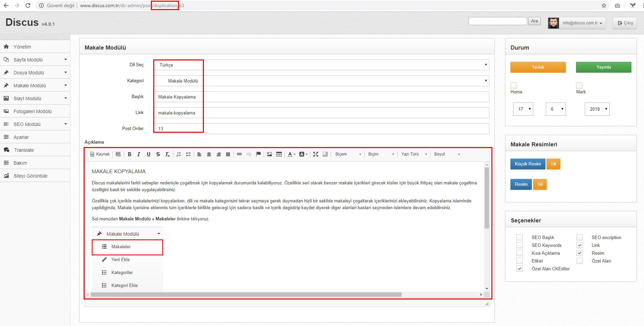Open Ayarlar sidebar item
Screen dimensions: 644x326
[x=35, y=137]
